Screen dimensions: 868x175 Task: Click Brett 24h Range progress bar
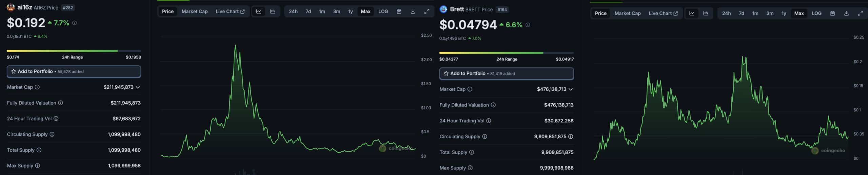507,53
